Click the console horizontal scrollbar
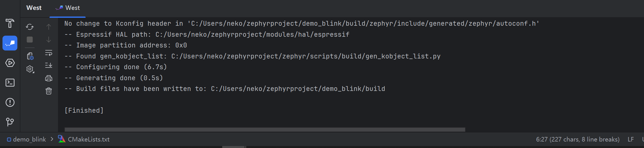 point(265,129)
